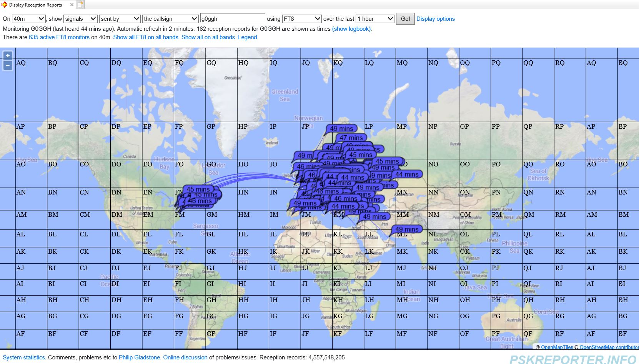Expand the callsign filter type dropdown
Viewport: 639px width, 364px height.
point(170,18)
